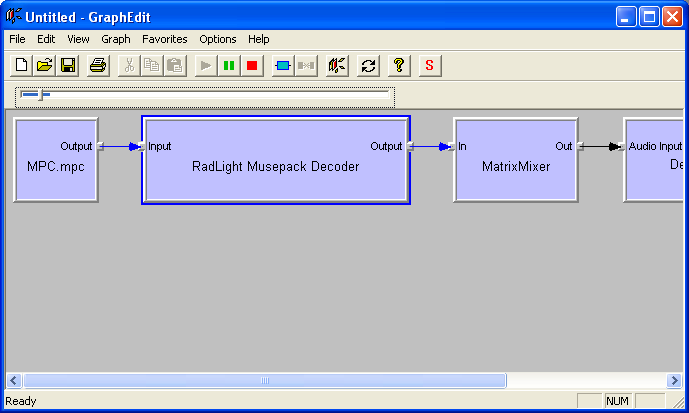Play the filter graph
The width and height of the screenshot is (689, 413).
click(x=206, y=66)
